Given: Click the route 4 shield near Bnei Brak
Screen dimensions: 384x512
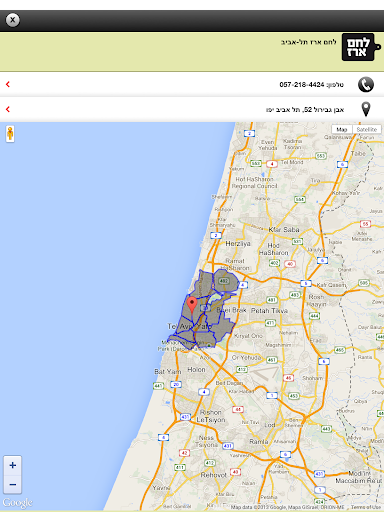Looking at the screenshot, I should tap(243, 285).
